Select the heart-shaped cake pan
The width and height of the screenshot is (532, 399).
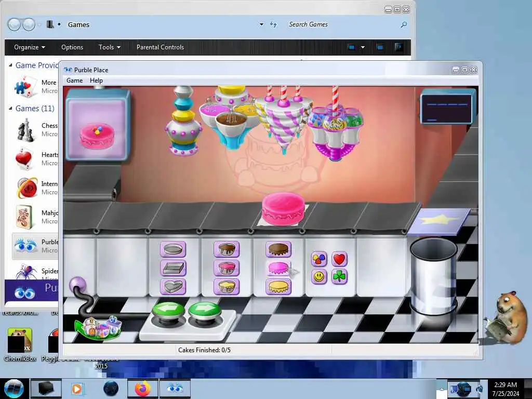[x=173, y=287]
